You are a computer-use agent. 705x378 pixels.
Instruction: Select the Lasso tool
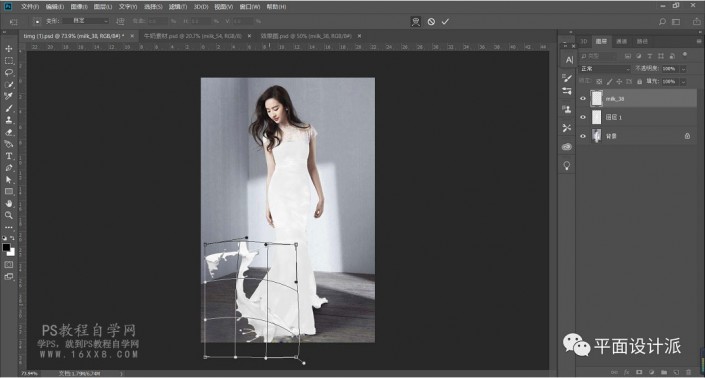9,72
